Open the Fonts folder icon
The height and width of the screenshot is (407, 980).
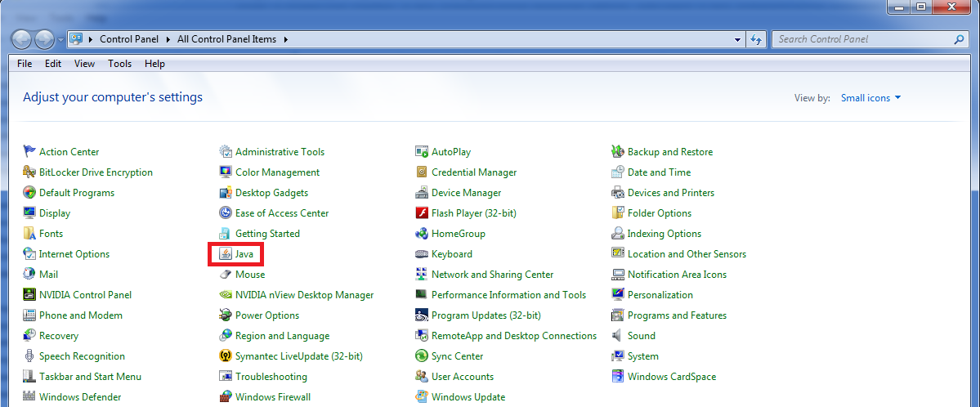point(29,233)
